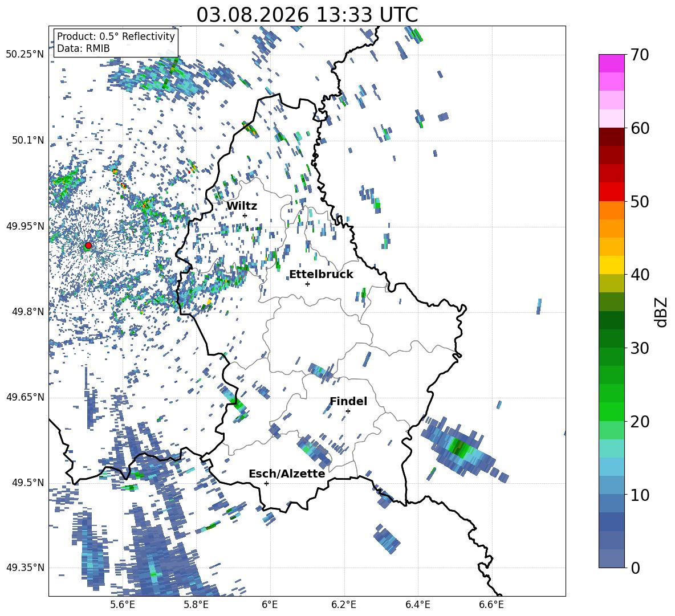The image size is (675, 616).
Task: Click the Findel station cross marker
Action: pos(348,411)
